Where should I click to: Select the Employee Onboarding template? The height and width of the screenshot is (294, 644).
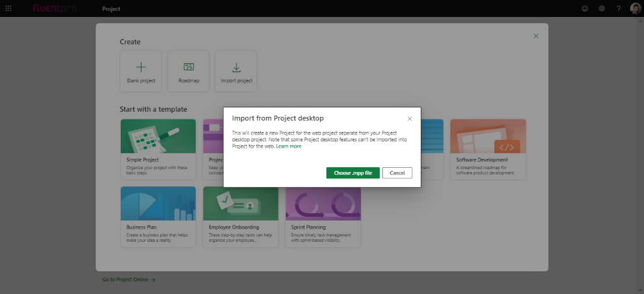241,217
